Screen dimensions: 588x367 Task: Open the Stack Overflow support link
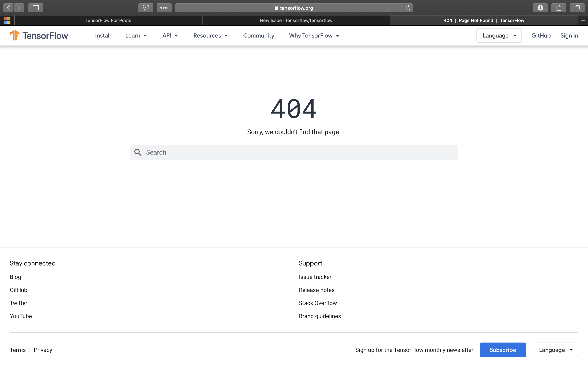point(317,303)
